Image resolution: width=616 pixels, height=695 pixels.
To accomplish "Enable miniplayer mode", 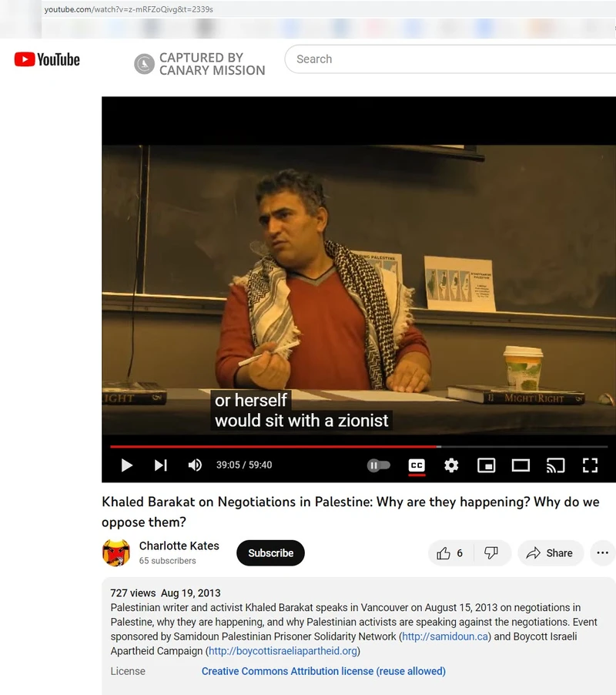I will [486, 465].
